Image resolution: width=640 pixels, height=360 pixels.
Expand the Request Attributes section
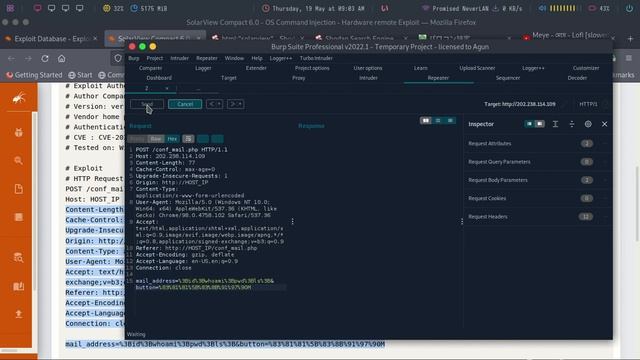pyautogui.click(x=538, y=143)
